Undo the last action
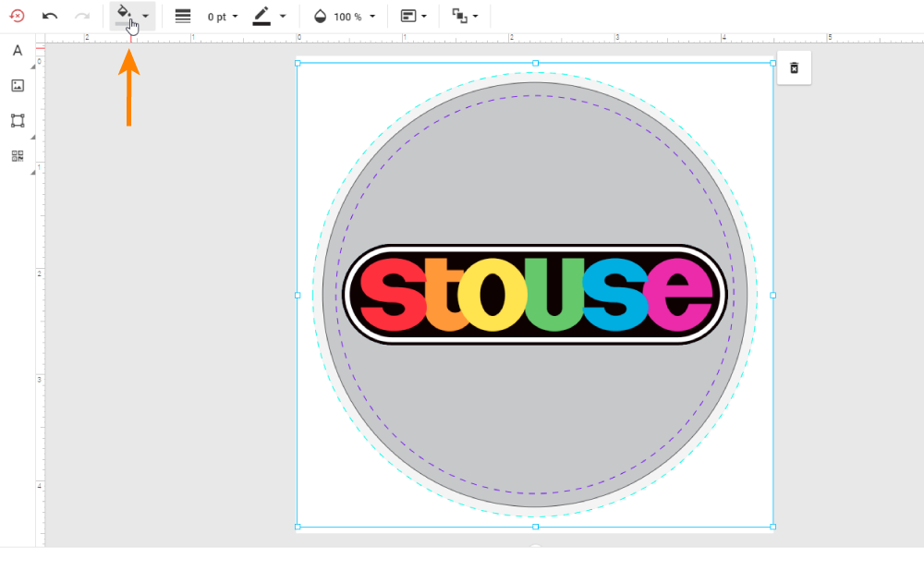This screenshot has width=924, height=583. coord(50,16)
